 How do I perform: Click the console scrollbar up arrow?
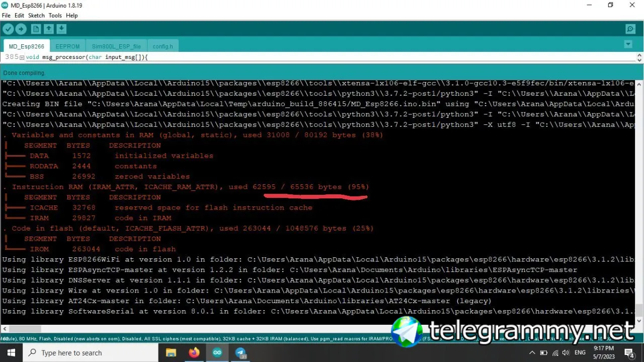coord(639,84)
